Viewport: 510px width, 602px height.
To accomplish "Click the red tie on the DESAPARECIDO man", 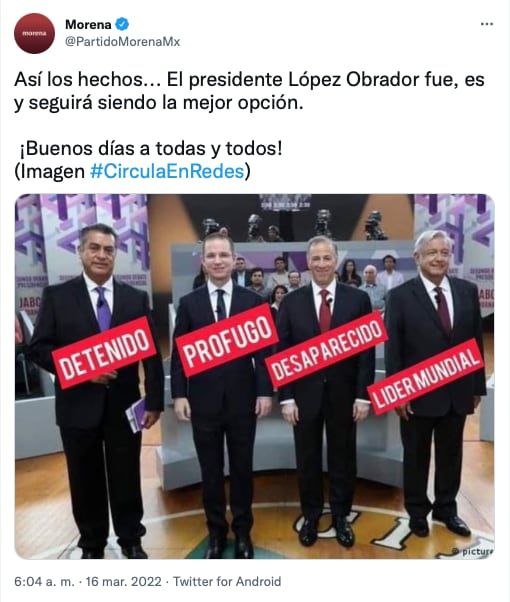I will pyautogui.click(x=325, y=310).
